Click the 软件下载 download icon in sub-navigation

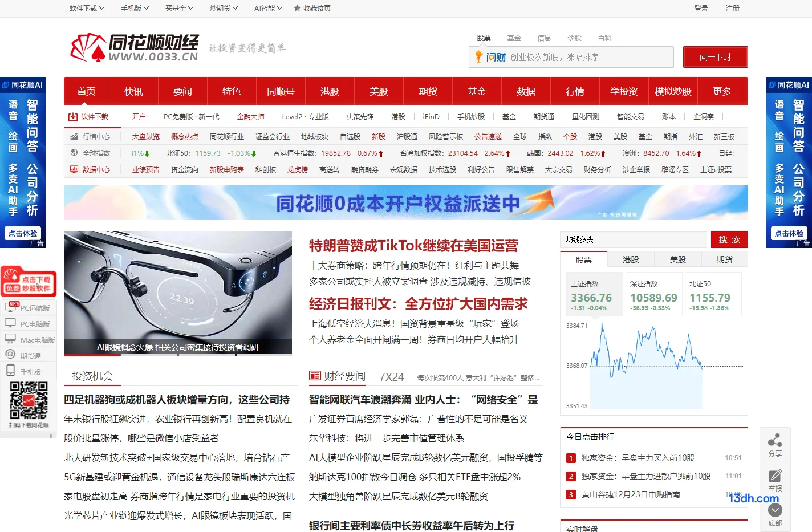coord(73,117)
